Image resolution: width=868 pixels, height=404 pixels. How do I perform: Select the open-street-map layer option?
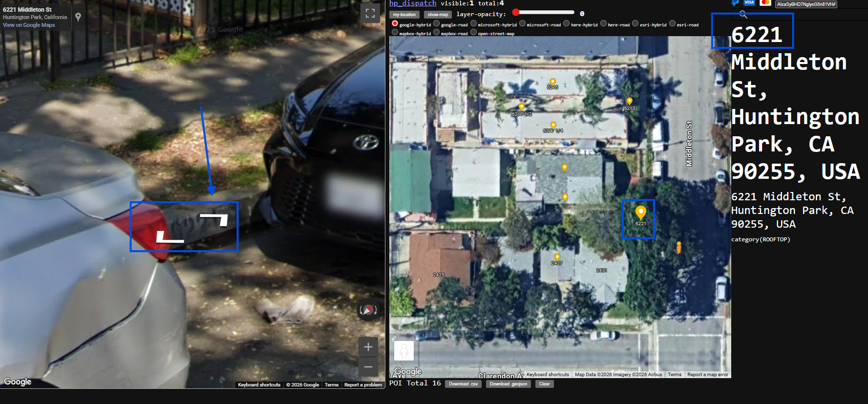point(473,32)
